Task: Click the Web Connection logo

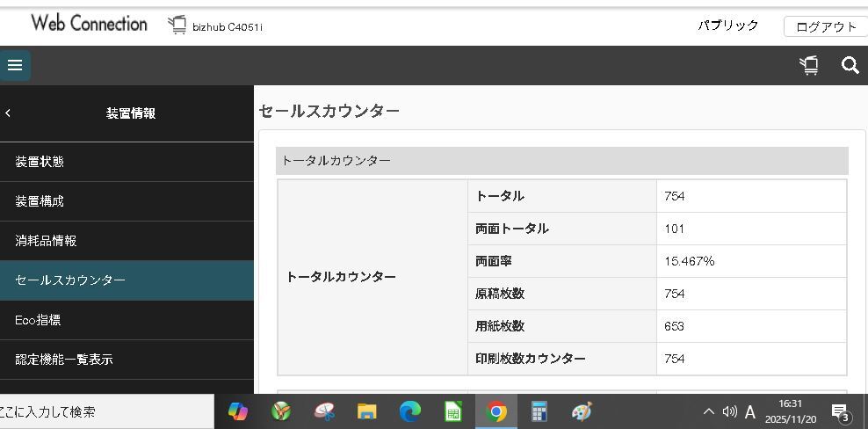Action: [x=89, y=24]
